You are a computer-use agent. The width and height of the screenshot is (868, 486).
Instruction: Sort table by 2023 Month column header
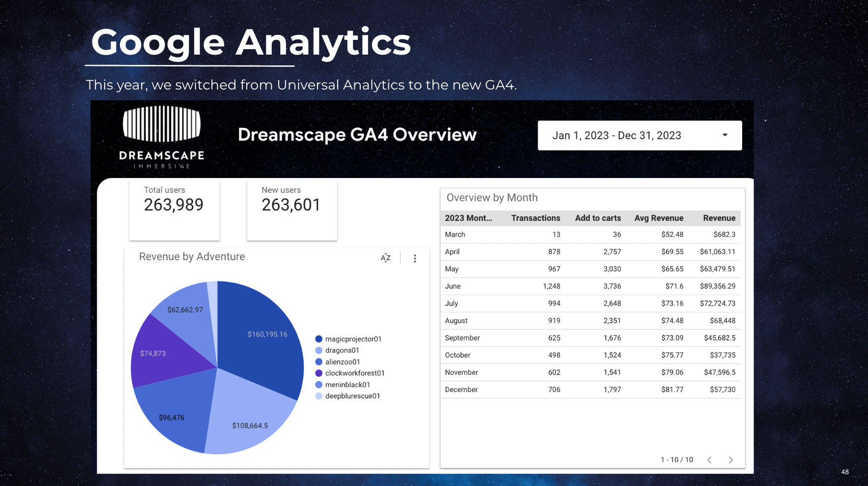pyautogui.click(x=468, y=218)
